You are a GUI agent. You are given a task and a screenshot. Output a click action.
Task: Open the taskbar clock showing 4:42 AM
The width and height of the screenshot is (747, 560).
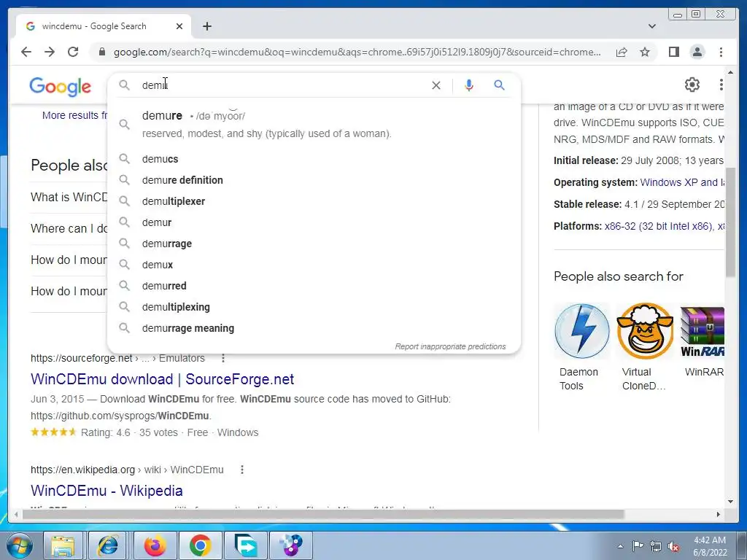tap(710, 546)
